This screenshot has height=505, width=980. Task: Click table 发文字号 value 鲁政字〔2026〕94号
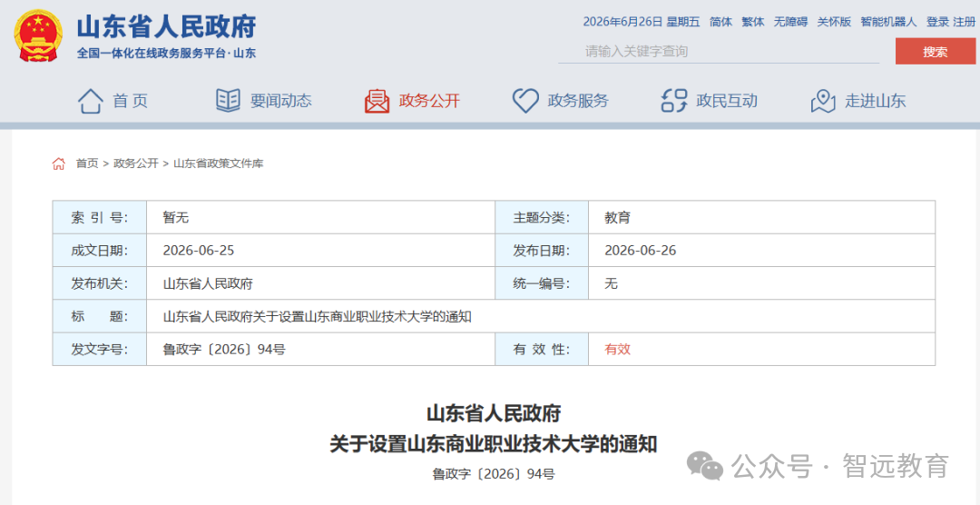tap(224, 349)
